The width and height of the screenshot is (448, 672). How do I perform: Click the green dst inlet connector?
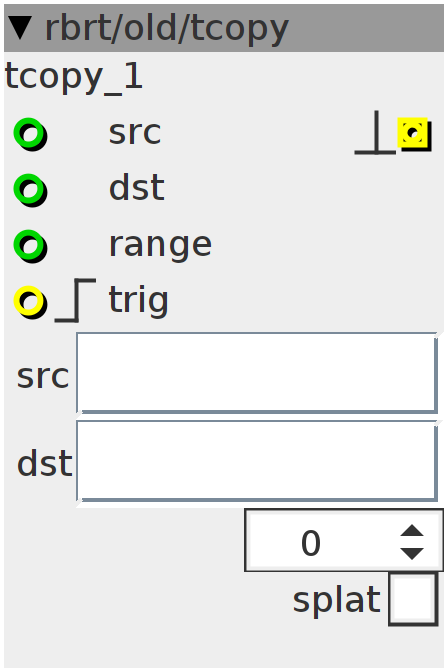click(30, 190)
